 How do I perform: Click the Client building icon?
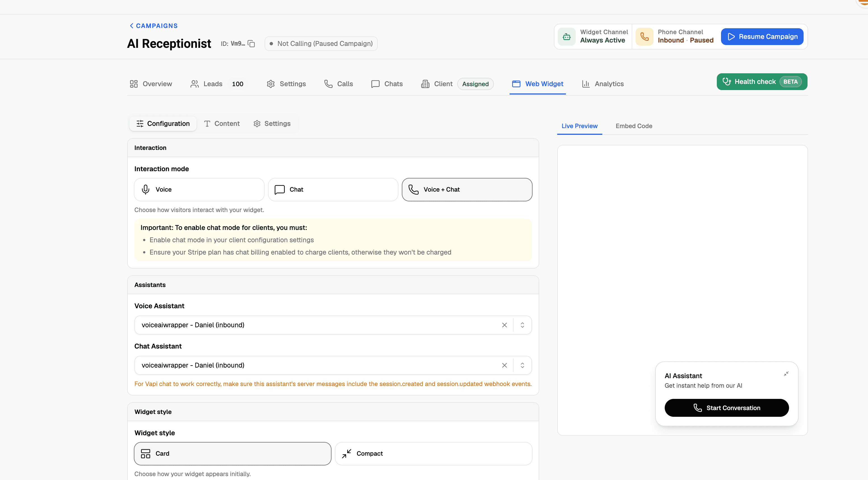coord(425,84)
